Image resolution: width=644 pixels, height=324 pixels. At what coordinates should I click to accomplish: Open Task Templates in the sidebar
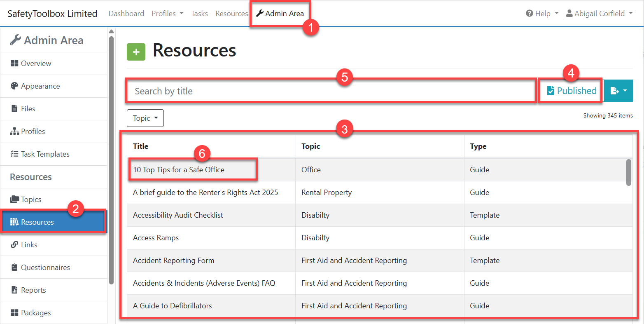45,154
